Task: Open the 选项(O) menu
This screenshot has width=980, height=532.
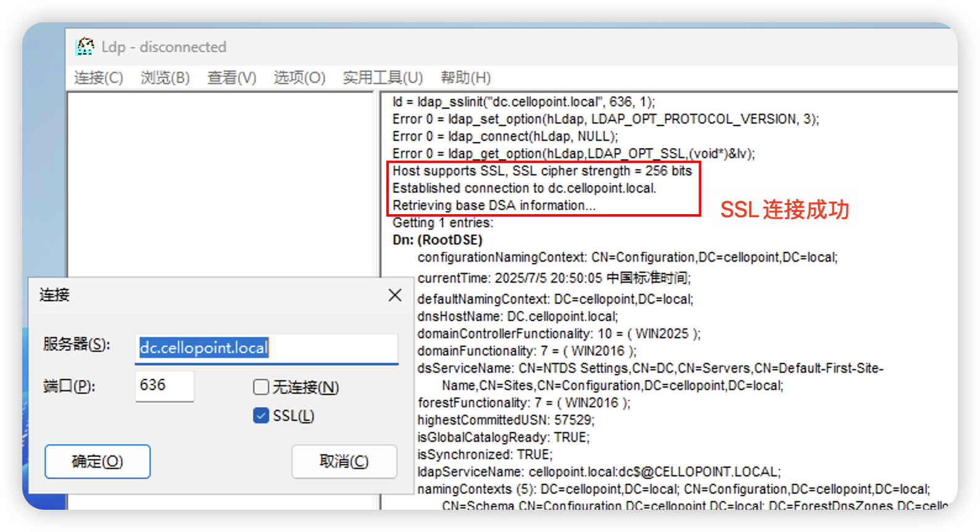Action: pyautogui.click(x=299, y=78)
